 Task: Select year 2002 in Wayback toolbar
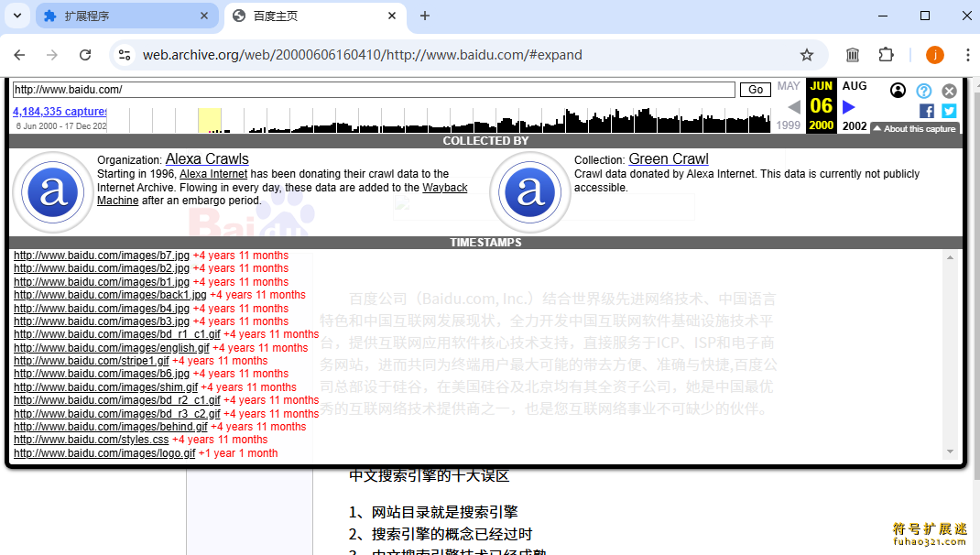[x=855, y=125]
